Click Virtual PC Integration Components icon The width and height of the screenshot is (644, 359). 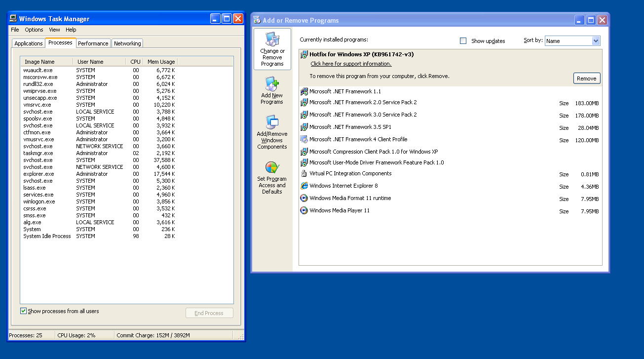click(x=304, y=173)
